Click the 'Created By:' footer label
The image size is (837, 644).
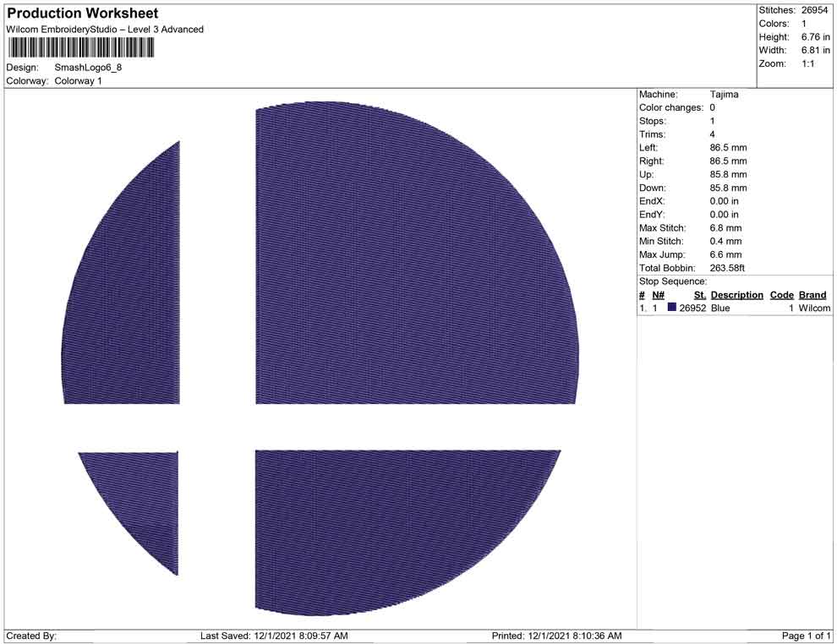[x=31, y=636]
